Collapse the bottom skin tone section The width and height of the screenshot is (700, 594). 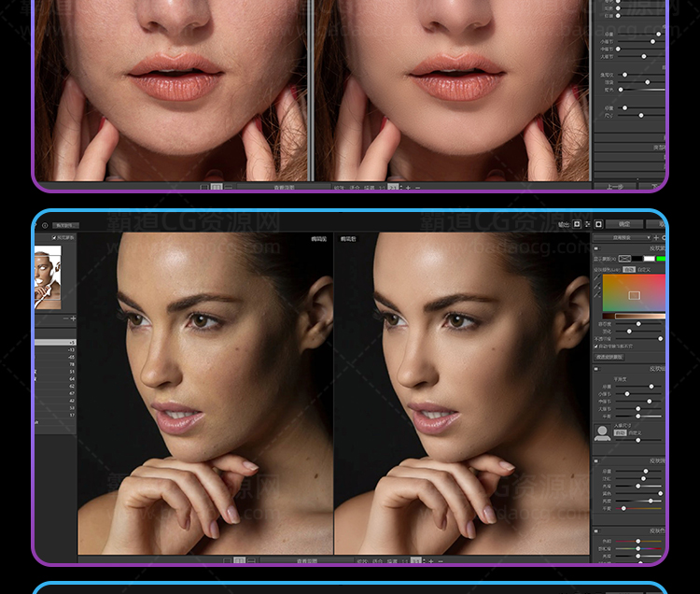point(596,531)
